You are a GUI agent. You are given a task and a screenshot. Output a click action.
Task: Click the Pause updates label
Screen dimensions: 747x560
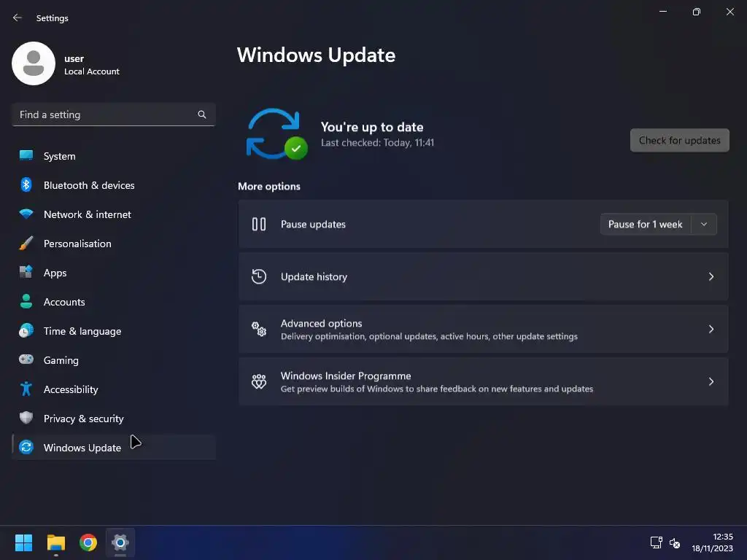click(313, 224)
